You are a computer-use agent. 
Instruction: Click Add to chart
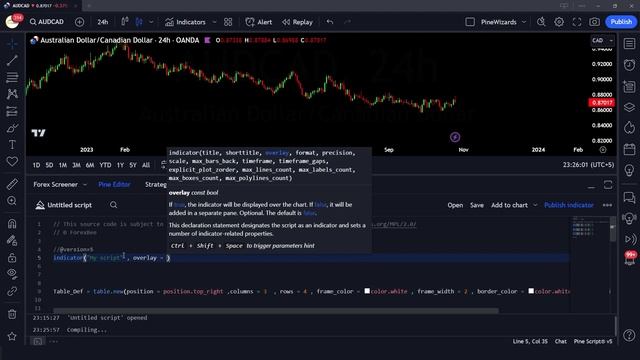[x=509, y=205]
